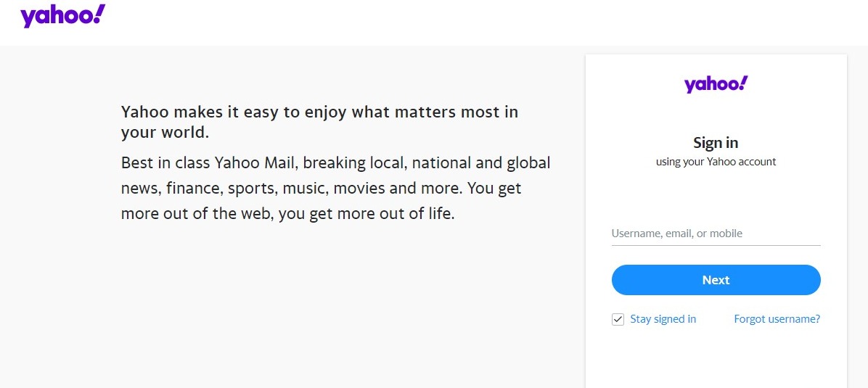Screen dimensions: 868x388
Task: Click the Sign in heading
Action: 716,143
